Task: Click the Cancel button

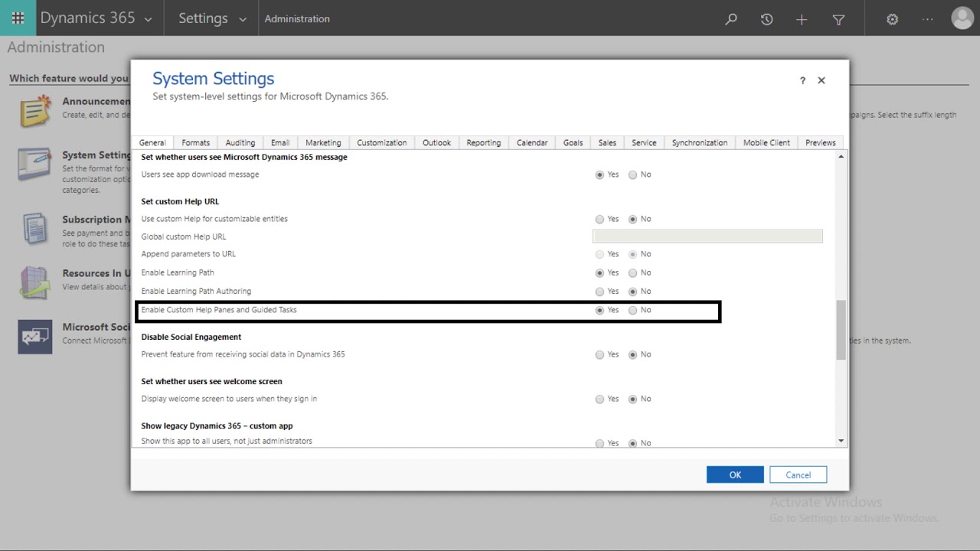Action: tap(798, 474)
